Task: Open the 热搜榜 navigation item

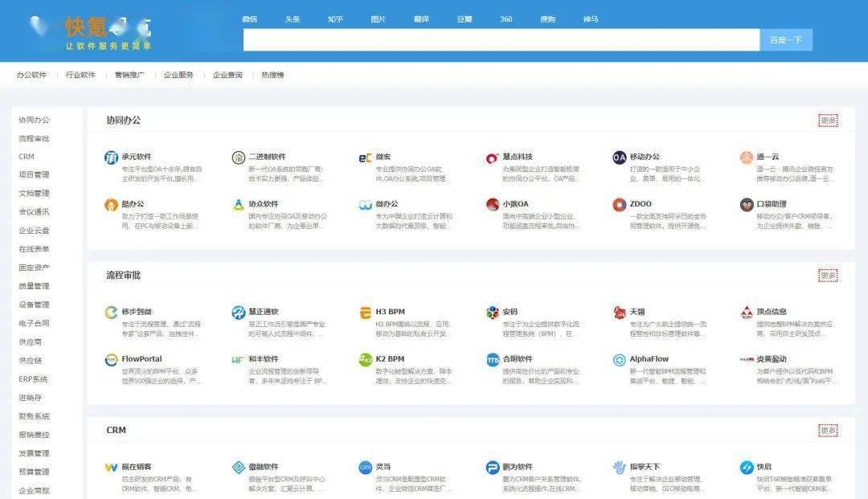Action: click(273, 75)
